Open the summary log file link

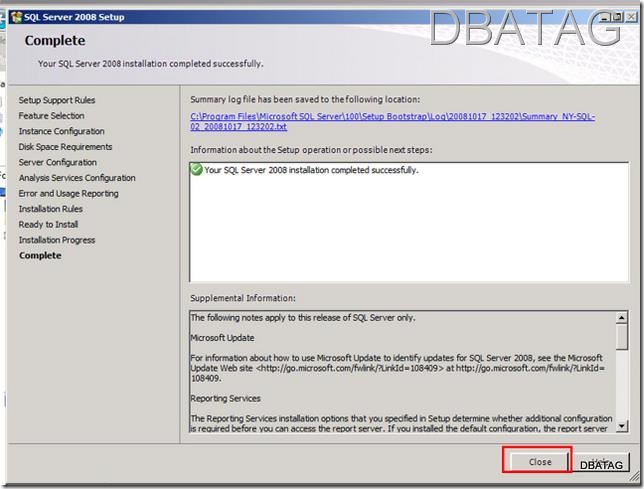393,122
